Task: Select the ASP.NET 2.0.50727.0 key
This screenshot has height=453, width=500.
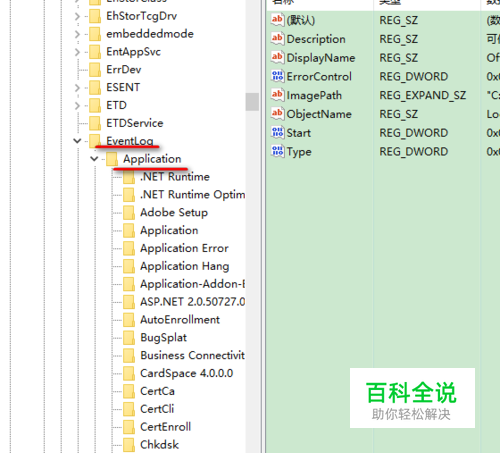Action: (x=192, y=302)
